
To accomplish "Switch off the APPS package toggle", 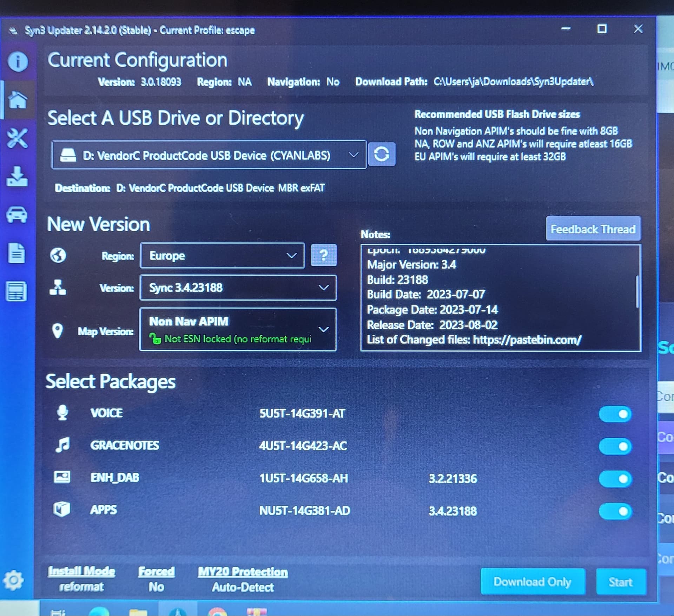I will [615, 511].
